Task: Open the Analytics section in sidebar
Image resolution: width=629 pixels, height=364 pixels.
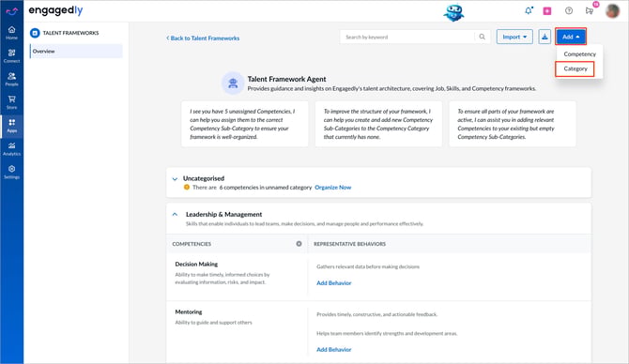Action: [x=11, y=149]
